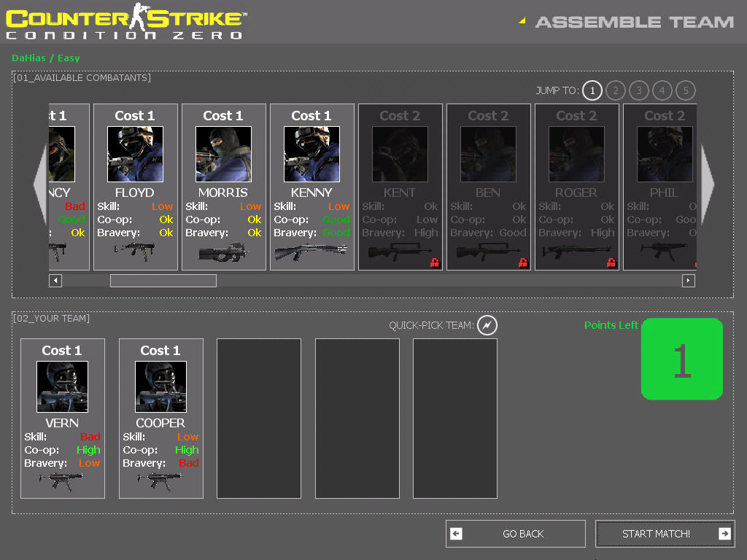Click the large right arrow of combatant carousel

(708, 184)
